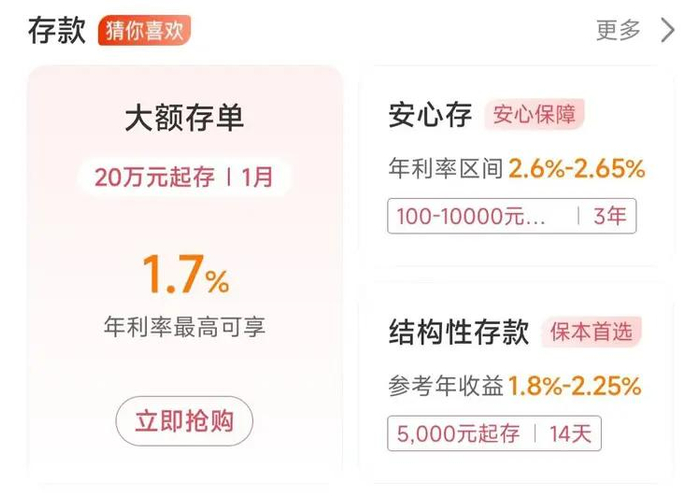
Task: Tap the 更多 chevron arrow
Action: (x=668, y=30)
